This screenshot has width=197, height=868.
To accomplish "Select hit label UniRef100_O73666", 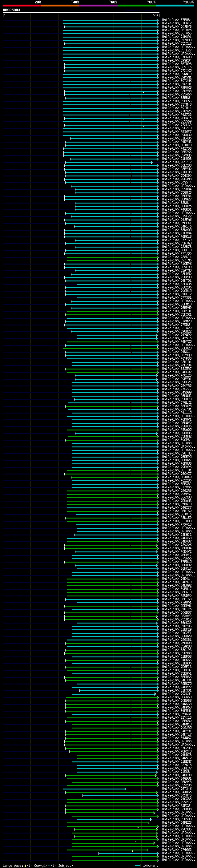I will [177, 559].
